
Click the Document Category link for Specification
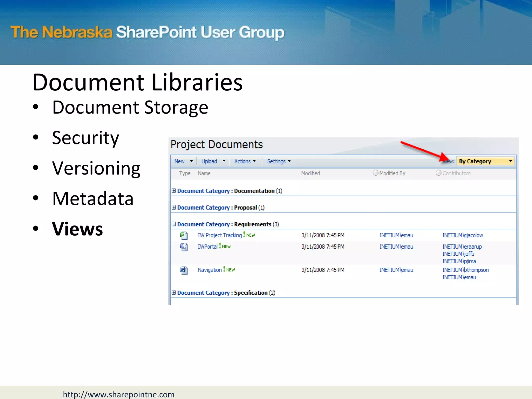tap(203, 293)
